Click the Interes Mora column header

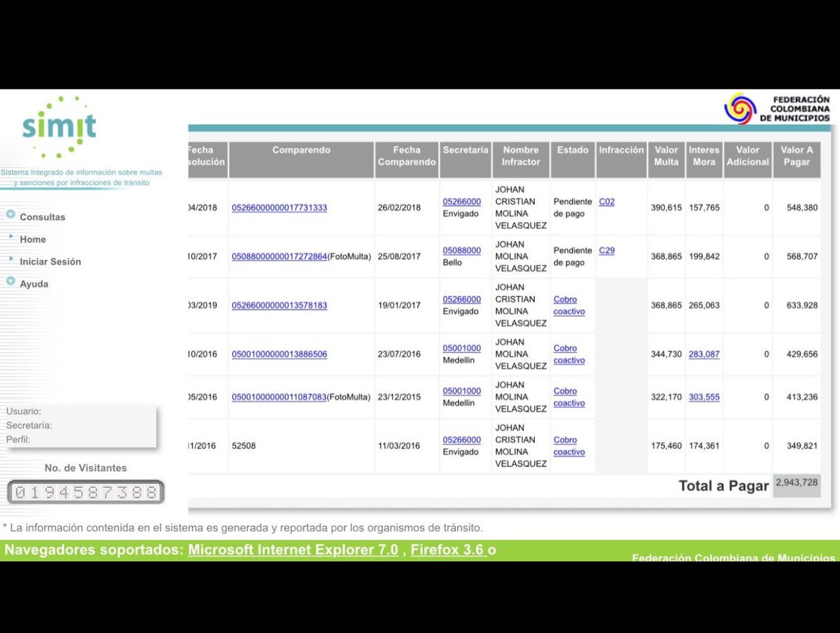click(x=704, y=160)
